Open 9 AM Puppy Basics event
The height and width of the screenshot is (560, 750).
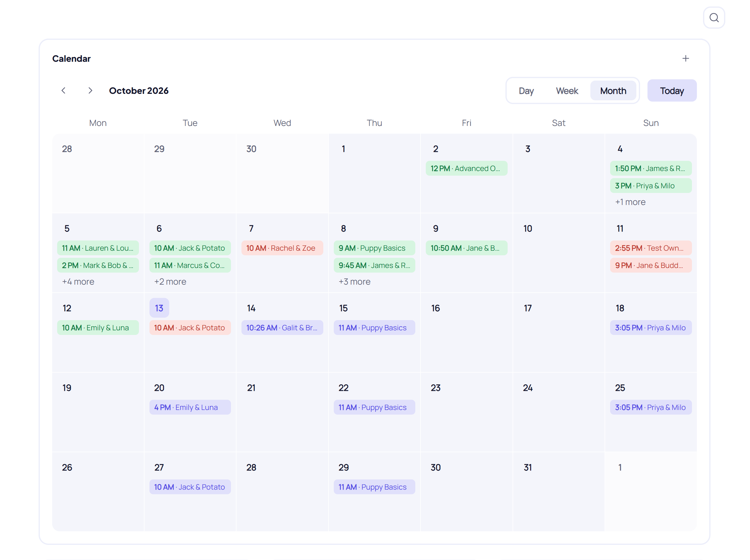[x=374, y=248]
